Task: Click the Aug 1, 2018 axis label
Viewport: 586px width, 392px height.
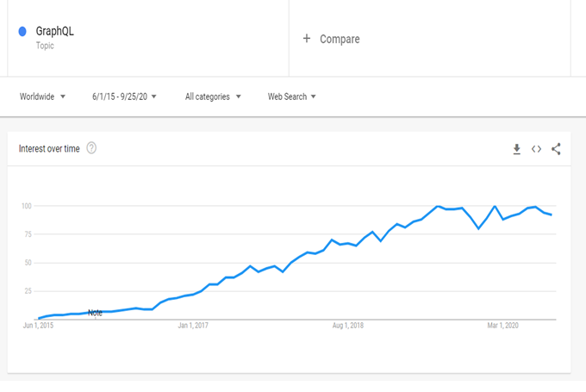Action: 348,326
